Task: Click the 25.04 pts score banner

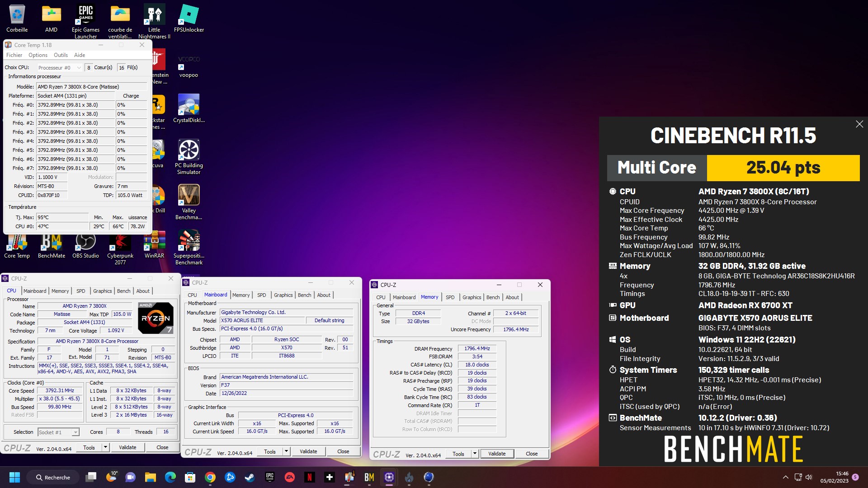Action: coord(783,168)
